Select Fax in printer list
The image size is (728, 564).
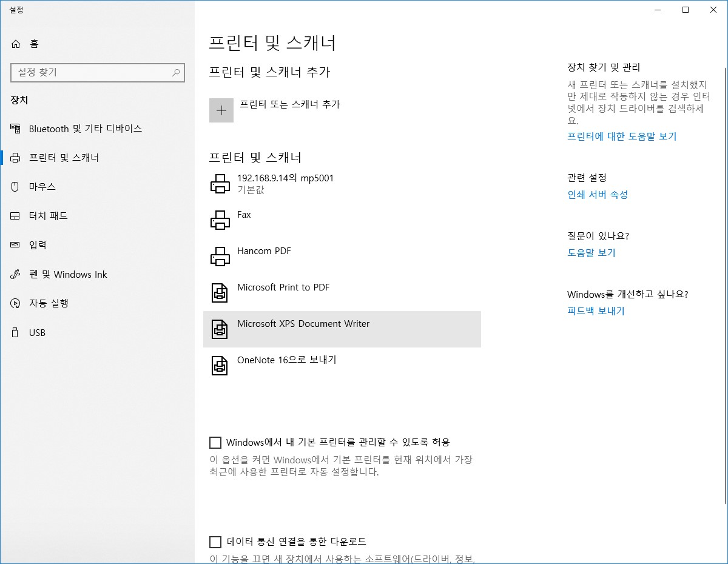pos(342,220)
